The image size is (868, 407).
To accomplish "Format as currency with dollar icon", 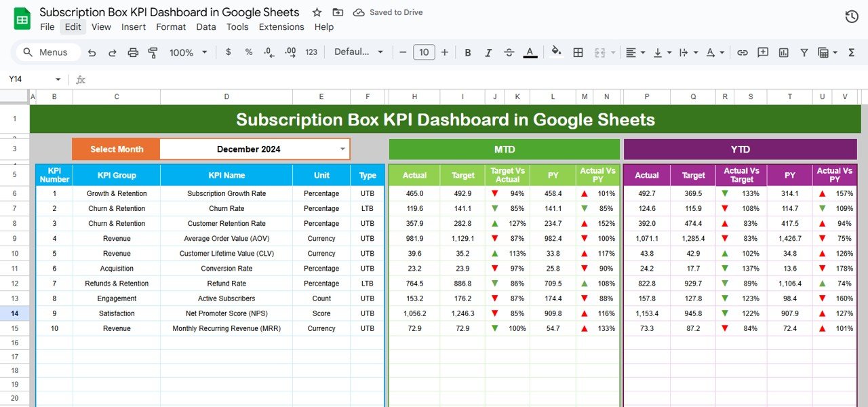I will (x=228, y=52).
